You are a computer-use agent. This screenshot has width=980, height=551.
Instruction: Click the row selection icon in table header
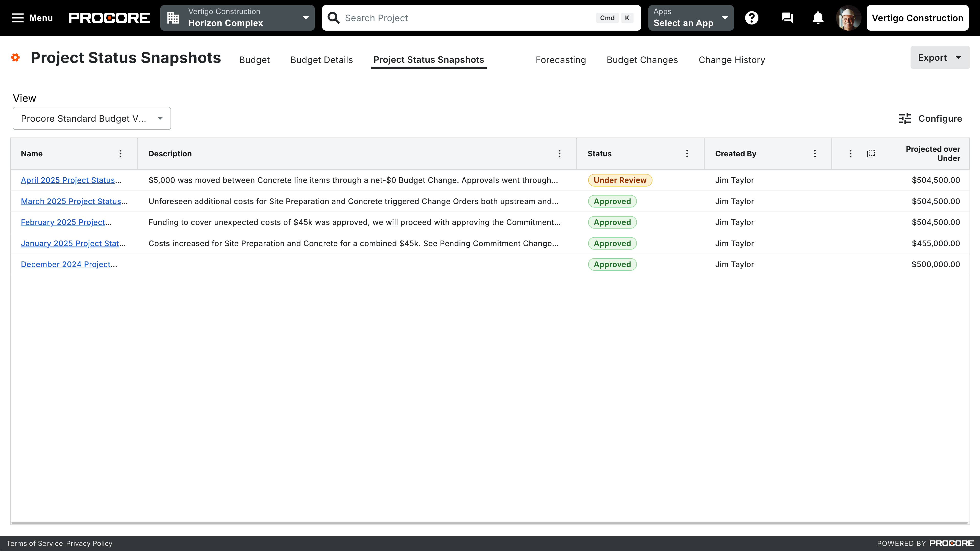[x=872, y=153]
